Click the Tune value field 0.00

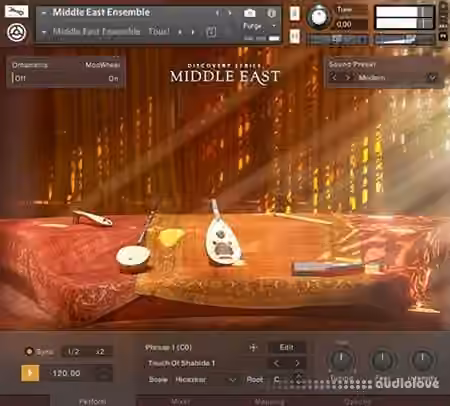350,24
